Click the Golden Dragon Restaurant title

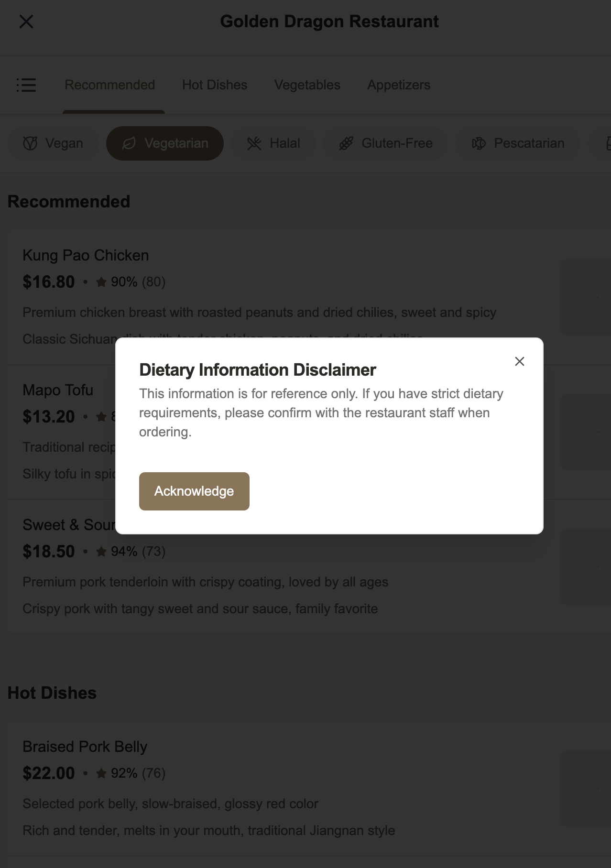coord(329,22)
